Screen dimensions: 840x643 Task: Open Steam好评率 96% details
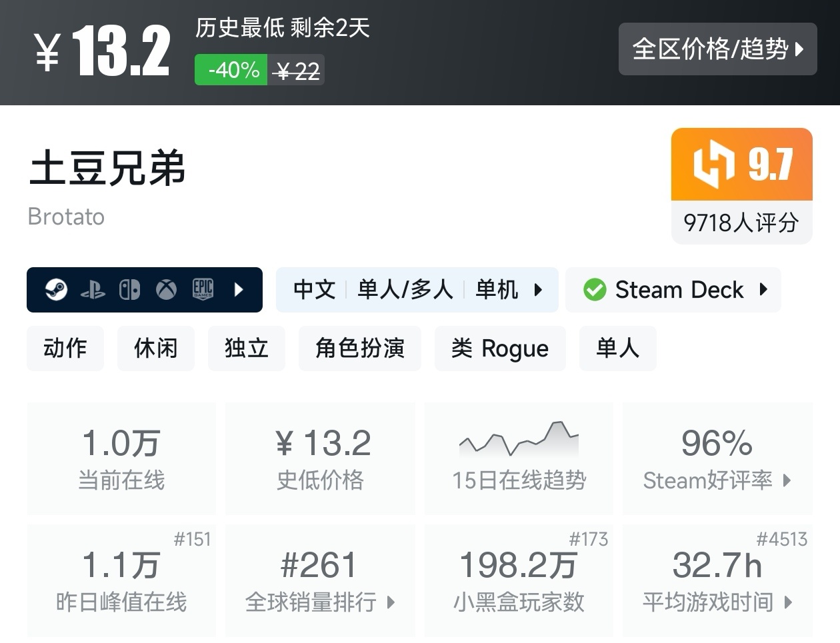[x=717, y=458]
